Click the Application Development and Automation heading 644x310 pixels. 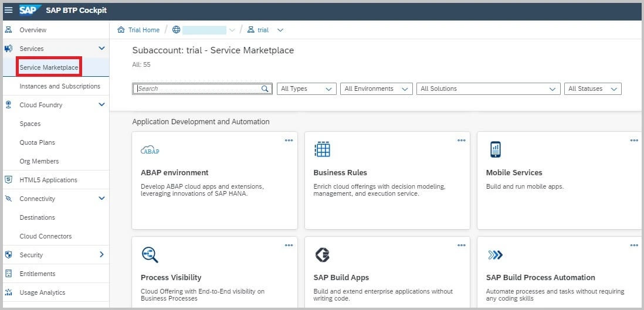click(201, 122)
